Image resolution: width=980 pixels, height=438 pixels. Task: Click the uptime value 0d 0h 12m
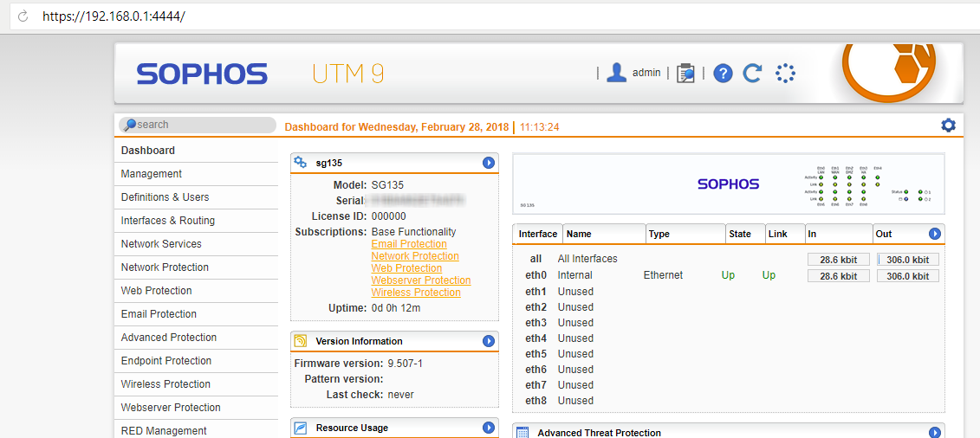396,308
